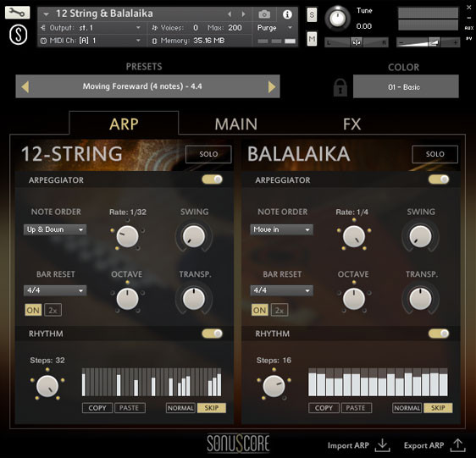Paste 12-String rhythm pattern
This screenshot has width=476, height=458.
(130, 407)
